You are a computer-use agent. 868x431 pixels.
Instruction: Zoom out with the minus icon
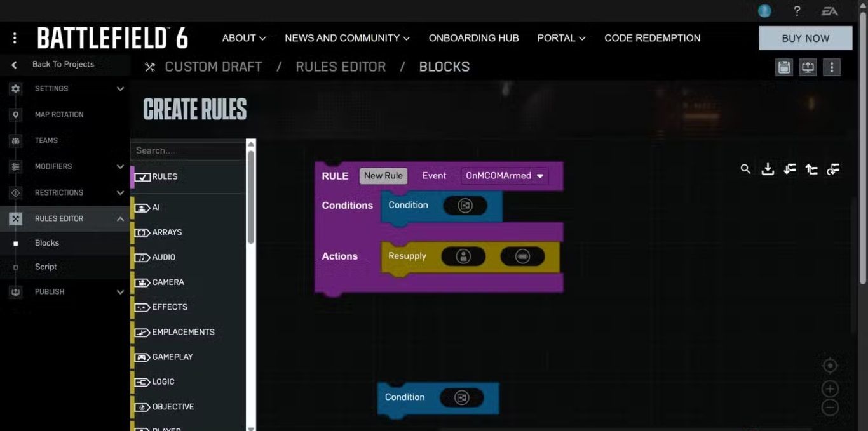(830, 408)
